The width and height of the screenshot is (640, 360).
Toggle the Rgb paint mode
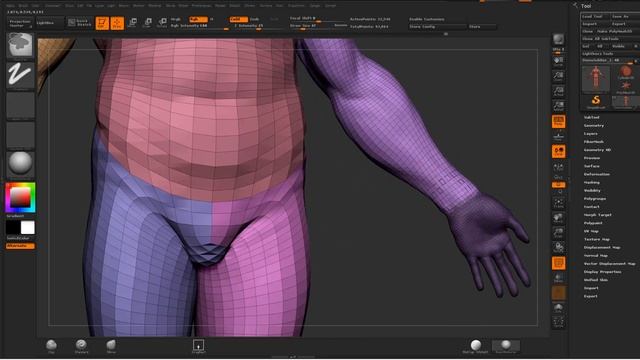[x=198, y=19]
